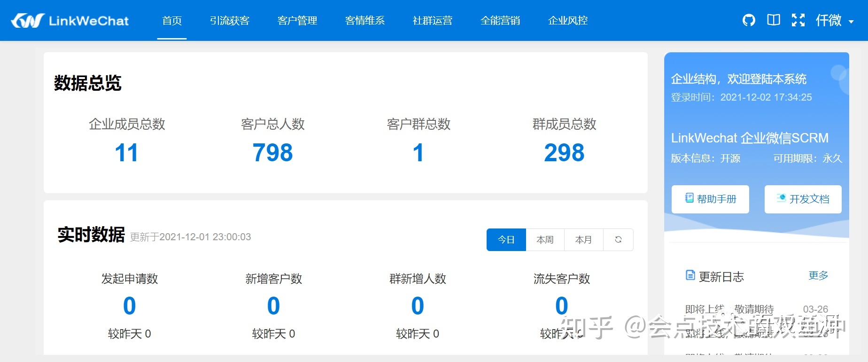Image resolution: width=868 pixels, height=362 pixels.
Task: Click the 企业成员总数 value 11
Action: pos(126,153)
